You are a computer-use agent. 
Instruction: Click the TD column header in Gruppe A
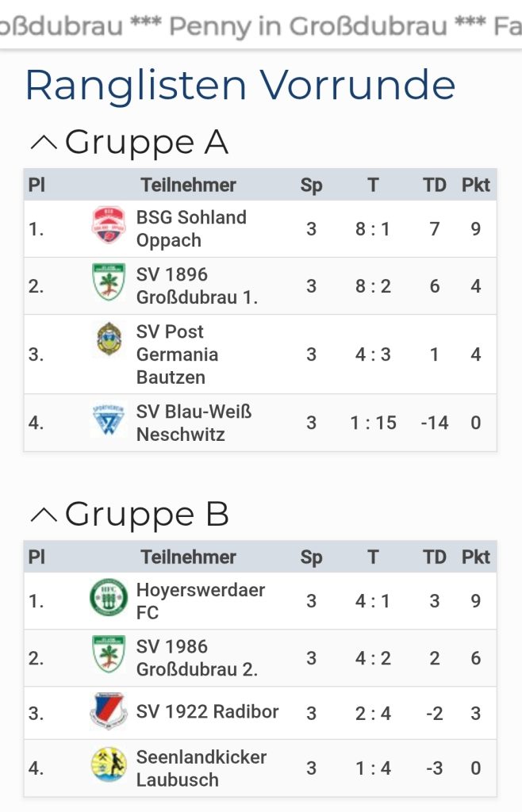click(435, 186)
